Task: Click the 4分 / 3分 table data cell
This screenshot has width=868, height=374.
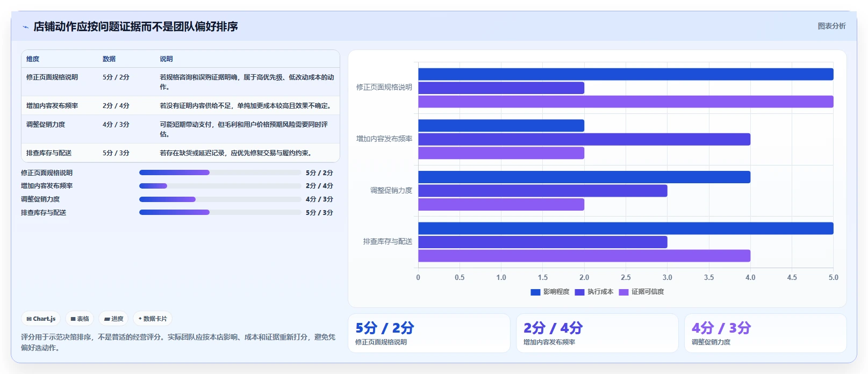Action: tap(116, 125)
